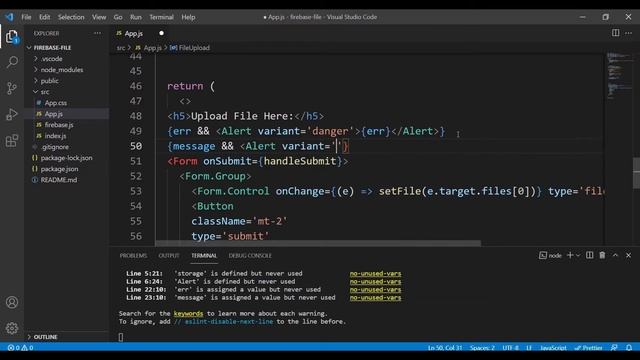Open the Selection menu
640x360 pixels.
point(71,17)
